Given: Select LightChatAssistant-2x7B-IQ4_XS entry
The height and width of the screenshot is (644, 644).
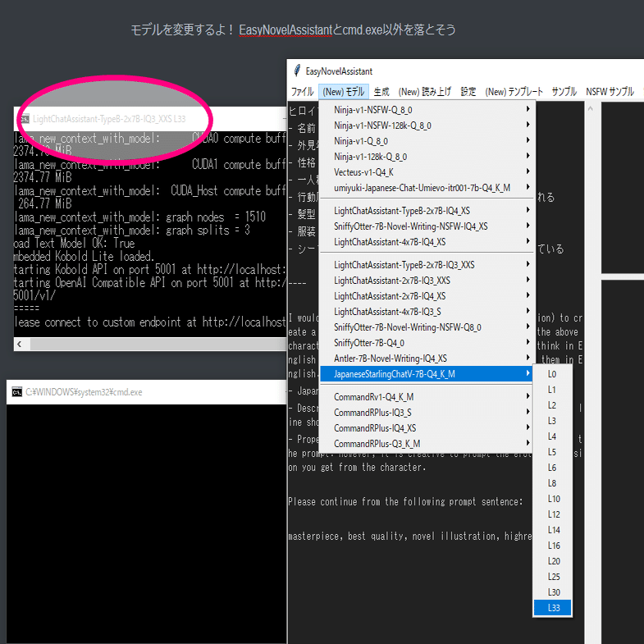Looking at the screenshot, I should [x=427, y=296].
